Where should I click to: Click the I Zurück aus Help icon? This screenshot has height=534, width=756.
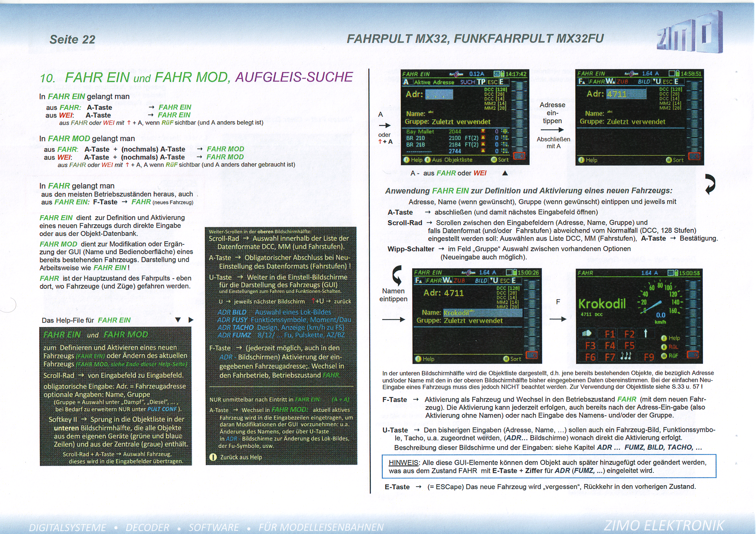coord(213,457)
